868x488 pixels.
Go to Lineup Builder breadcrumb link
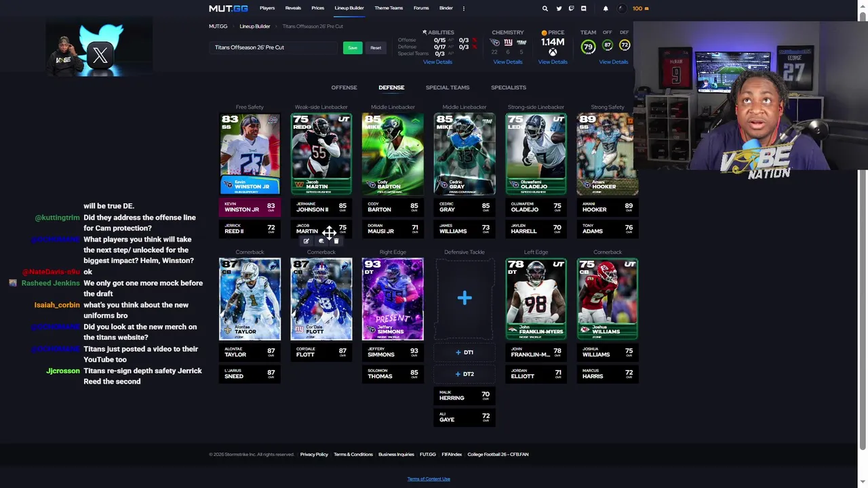click(255, 26)
